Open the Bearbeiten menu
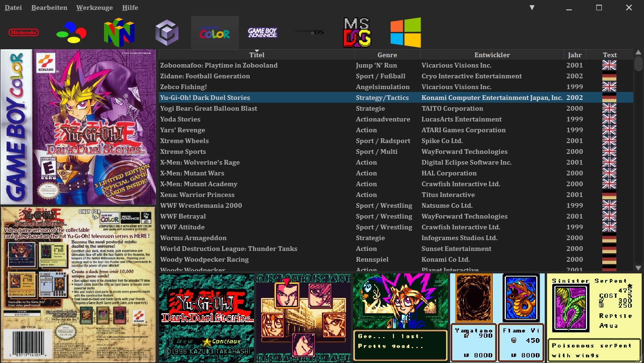The image size is (644, 363). 49,8
